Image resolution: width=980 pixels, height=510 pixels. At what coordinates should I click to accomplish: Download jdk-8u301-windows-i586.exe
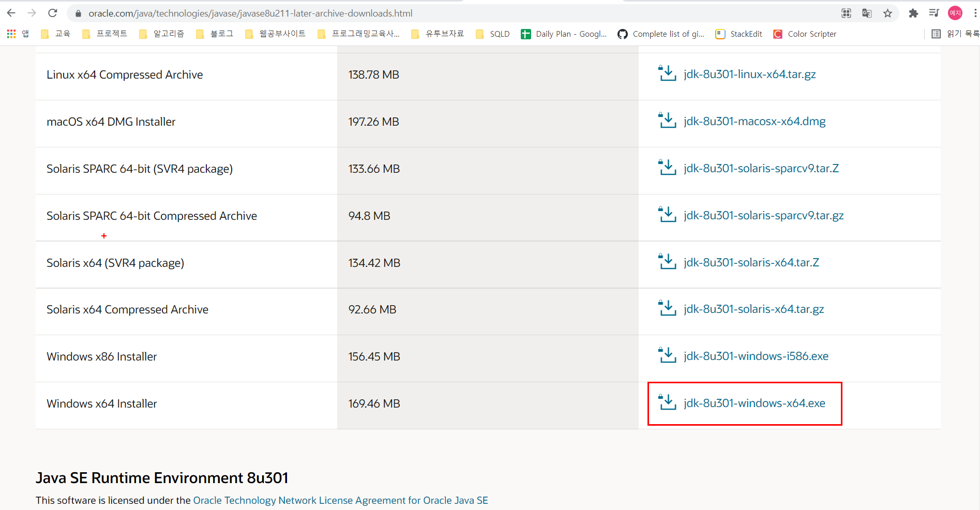click(x=756, y=356)
